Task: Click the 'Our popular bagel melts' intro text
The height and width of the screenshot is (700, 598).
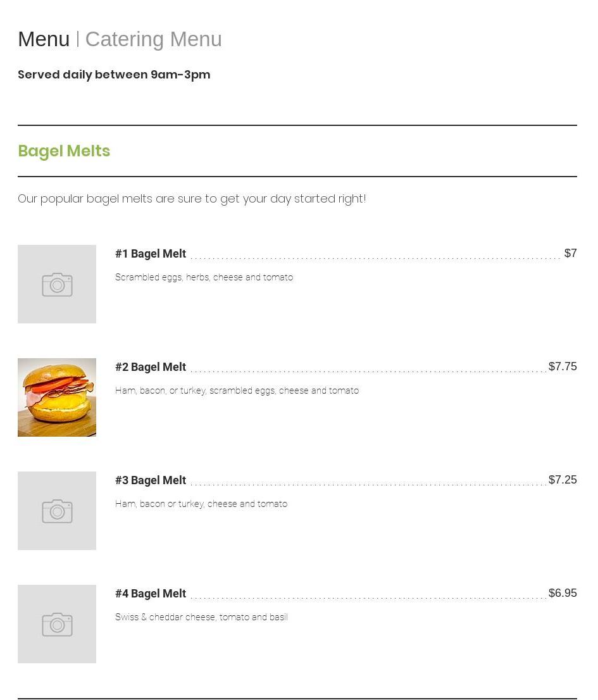Action: [192, 199]
